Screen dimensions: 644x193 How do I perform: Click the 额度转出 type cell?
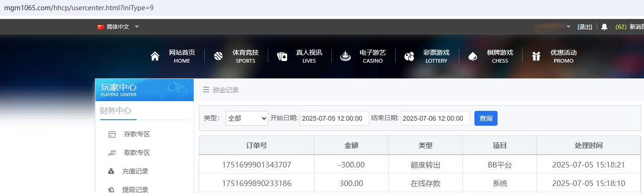pyautogui.click(x=425, y=165)
